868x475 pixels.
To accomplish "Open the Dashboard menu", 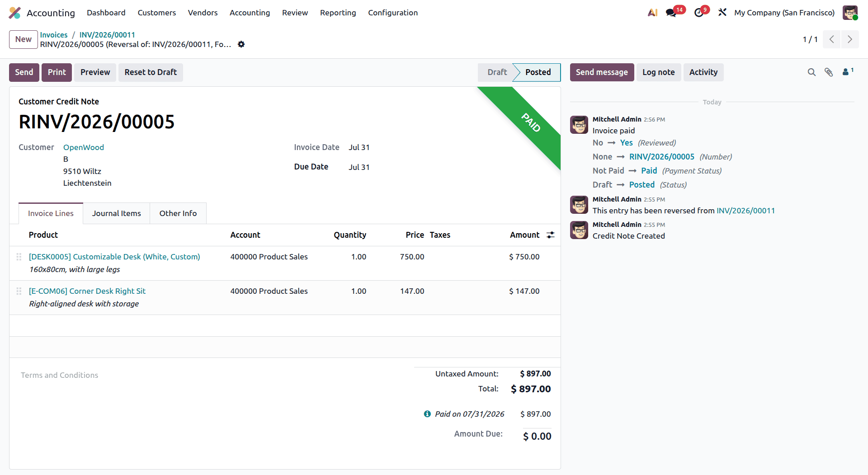I will tap(106, 13).
